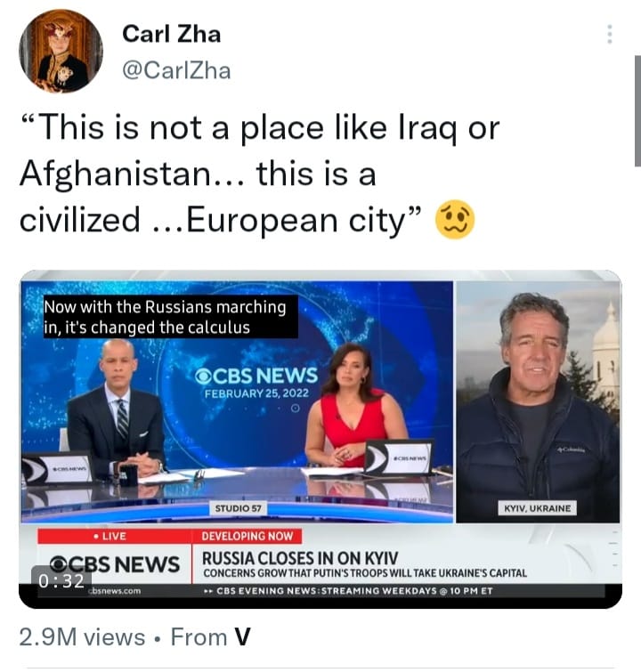Click the DEVELOPING NOW banner
641x672 pixels.
coord(247,536)
